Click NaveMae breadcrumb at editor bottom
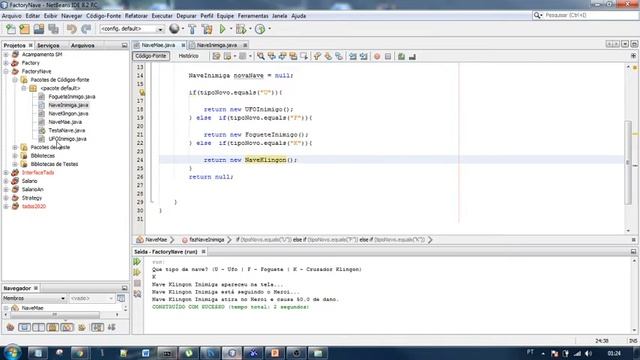Viewport: 640px width, 360px height. pyautogui.click(x=156, y=240)
